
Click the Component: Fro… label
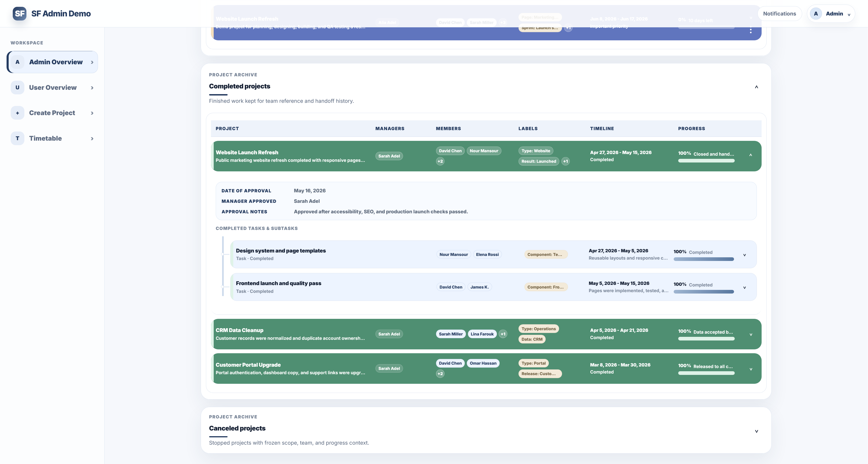(x=546, y=287)
